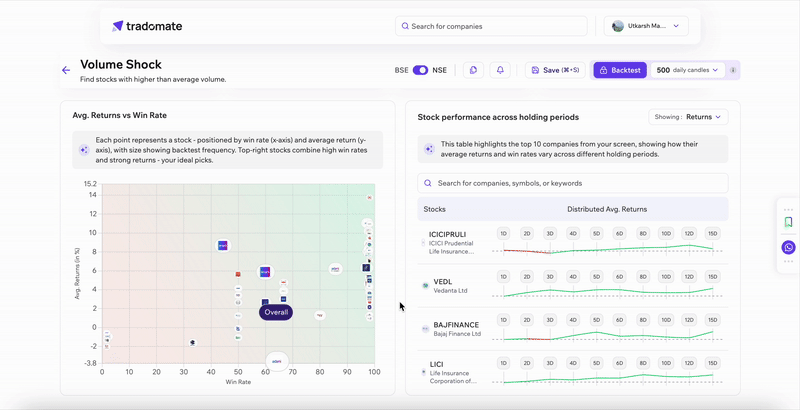800x410 pixels.
Task: Click the magnifier icon in company search
Action: click(x=405, y=26)
